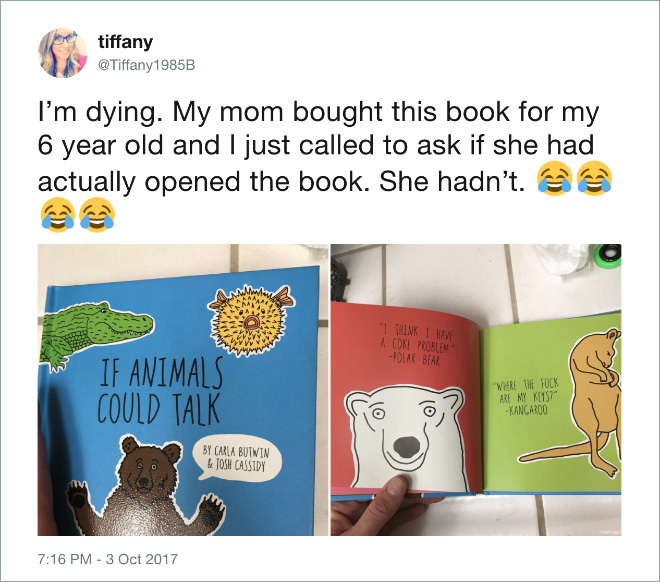Open the right photo of open book pages

(x=476, y=390)
